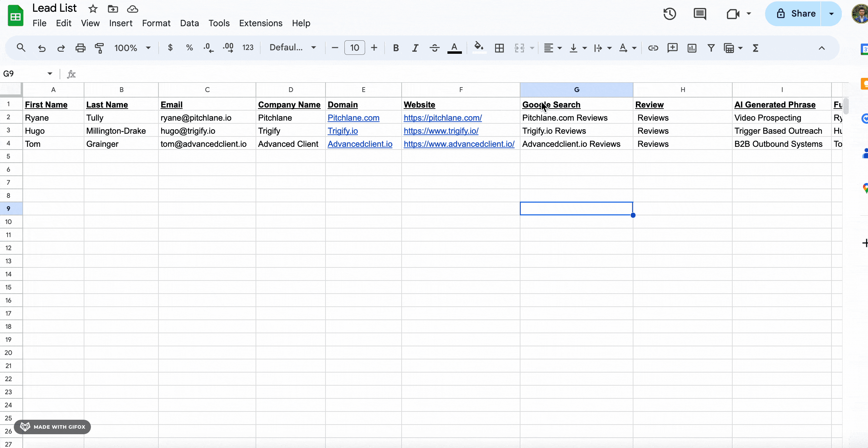
Task: Activate the Paint format tool
Action: point(100,48)
